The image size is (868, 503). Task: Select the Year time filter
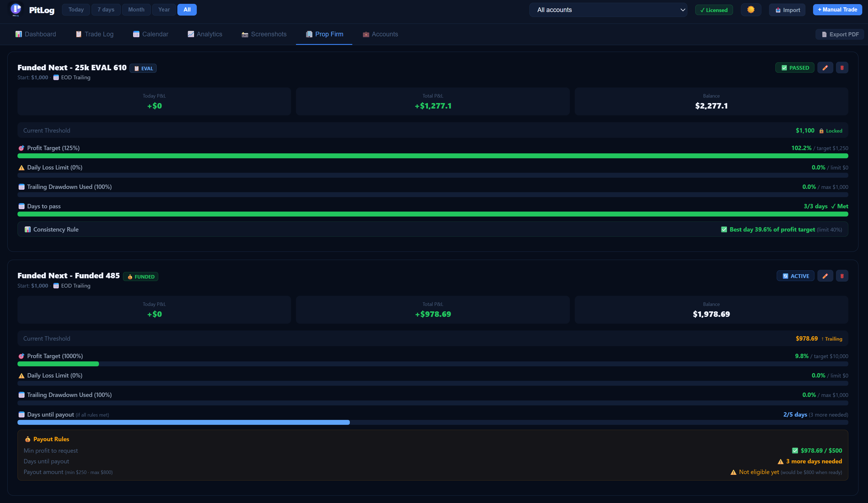point(164,10)
